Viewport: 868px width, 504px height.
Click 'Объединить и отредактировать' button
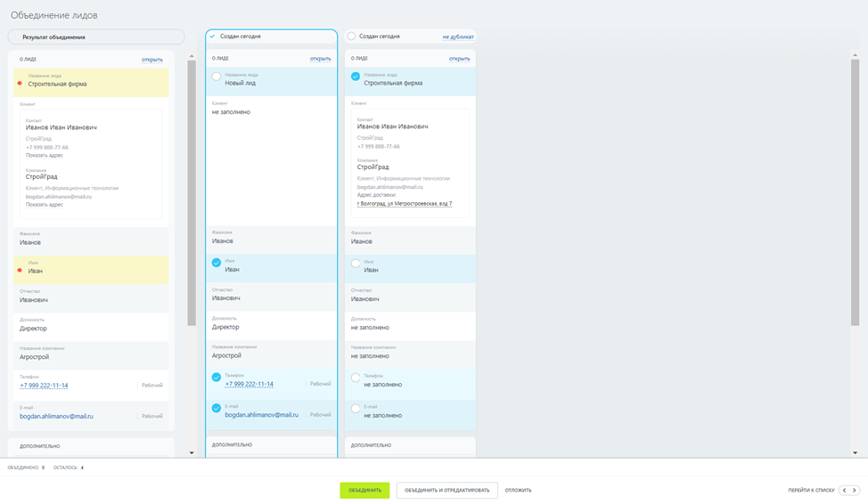pyautogui.click(x=446, y=491)
